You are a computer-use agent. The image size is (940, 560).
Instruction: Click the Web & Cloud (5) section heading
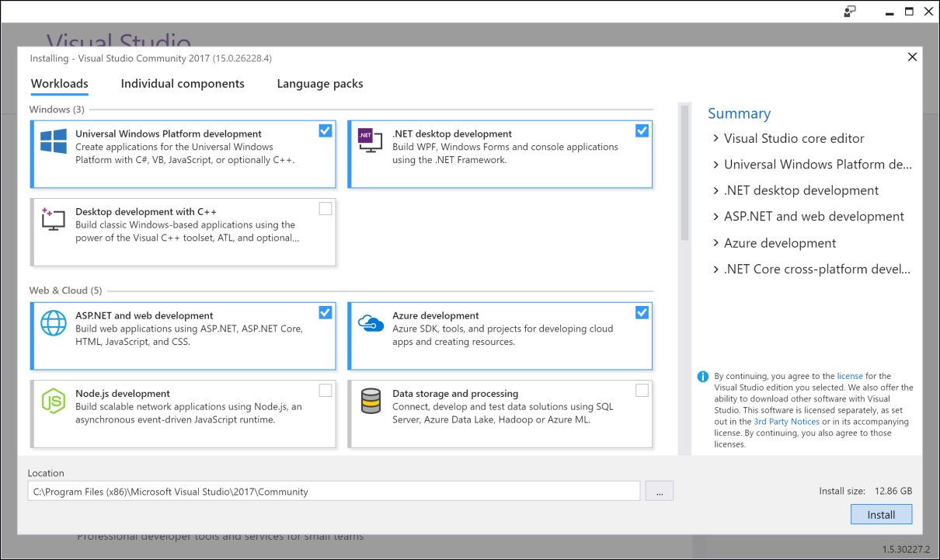[65, 290]
